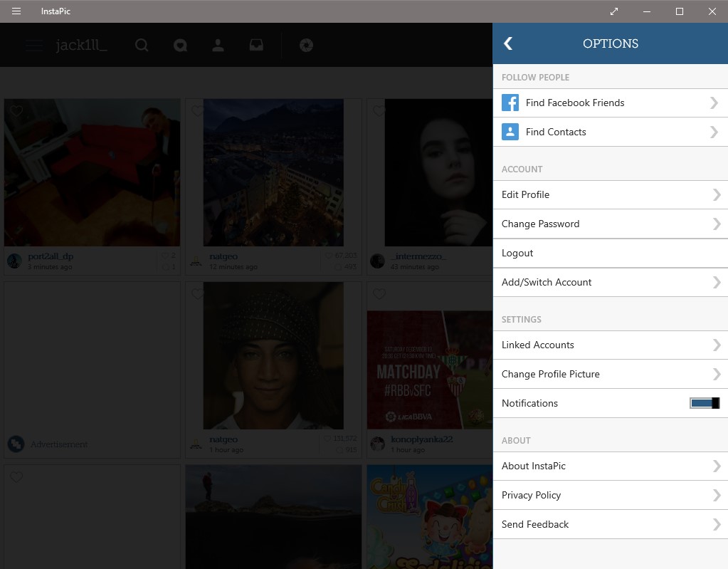Open the Candy Crush image
This screenshot has width=728, height=569.
(429, 517)
